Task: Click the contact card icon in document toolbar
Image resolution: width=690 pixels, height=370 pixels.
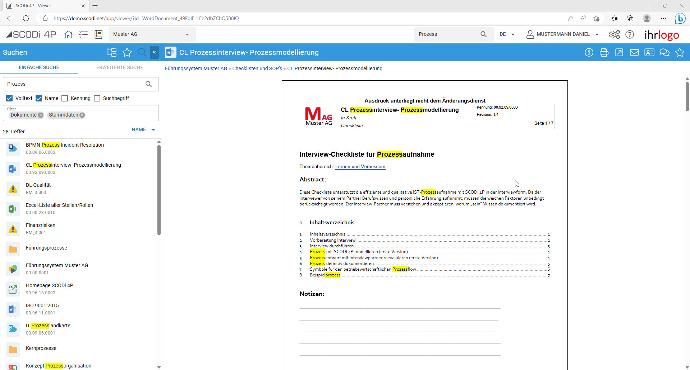Action: point(649,53)
